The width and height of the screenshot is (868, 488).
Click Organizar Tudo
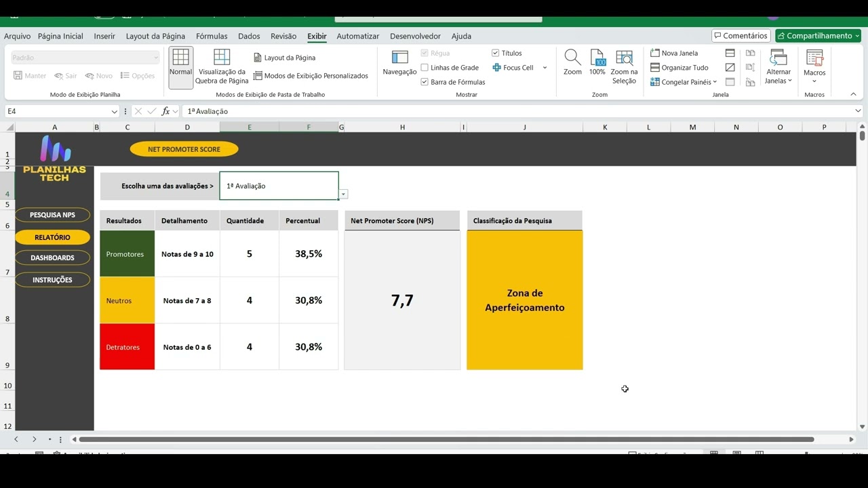(679, 68)
